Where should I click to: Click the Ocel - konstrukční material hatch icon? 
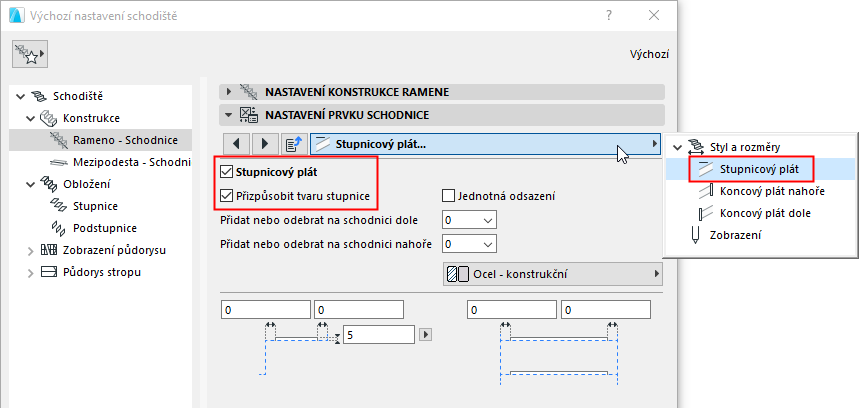(458, 274)
